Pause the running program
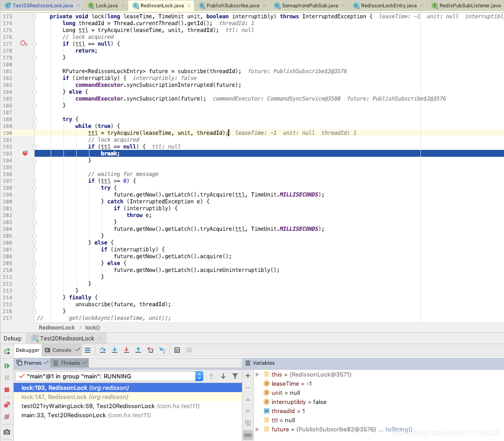Image resolution: width=504 pixels, height=441 pixels. pos(7,377)
